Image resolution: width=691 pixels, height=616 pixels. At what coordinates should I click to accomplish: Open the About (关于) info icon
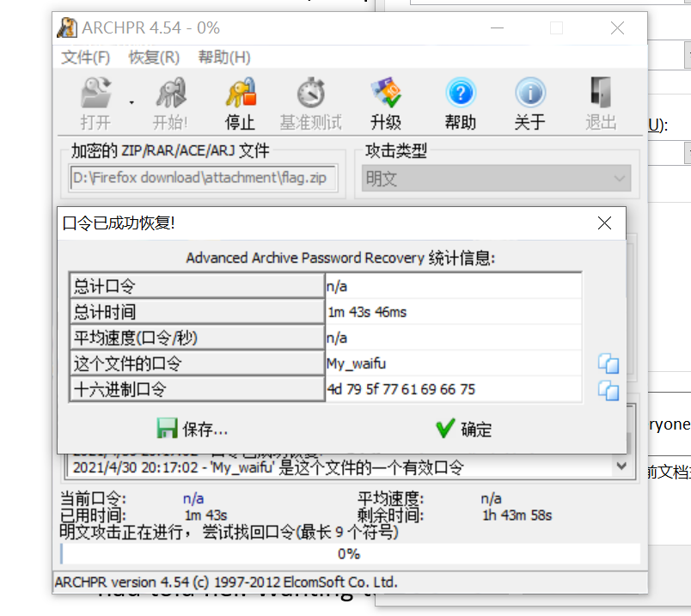[x=530, y=93]
